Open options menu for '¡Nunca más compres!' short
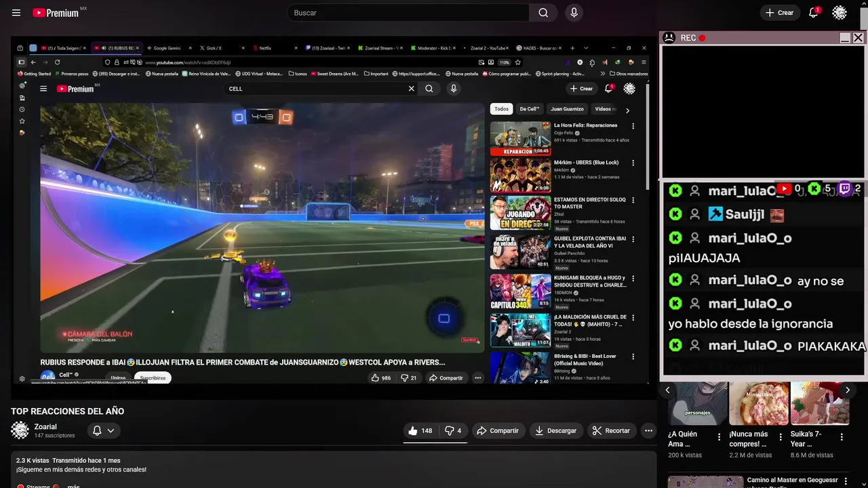Viewport: 868px width, 488px height. point(781,437)
